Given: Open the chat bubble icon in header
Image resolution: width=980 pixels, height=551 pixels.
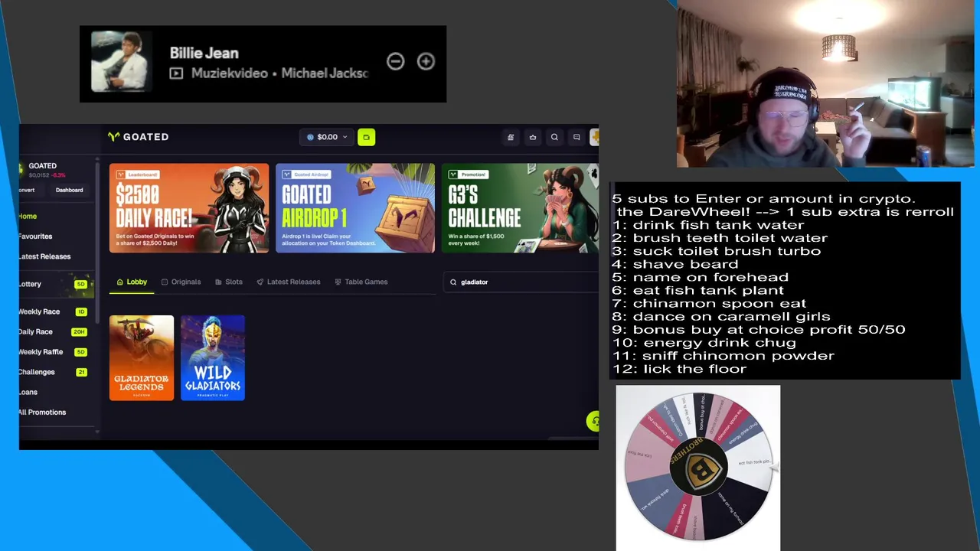Looking at the screenshot, I should 577,137.
